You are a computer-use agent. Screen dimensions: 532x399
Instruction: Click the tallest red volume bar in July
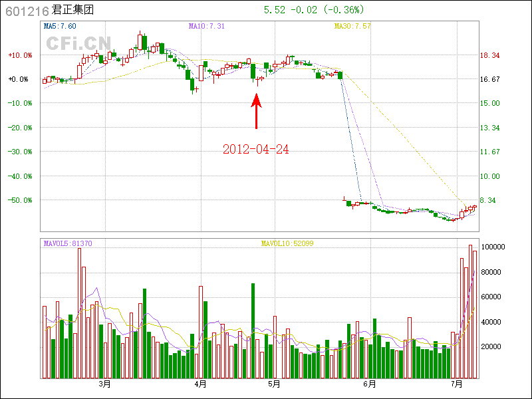(x=471, y=311)
